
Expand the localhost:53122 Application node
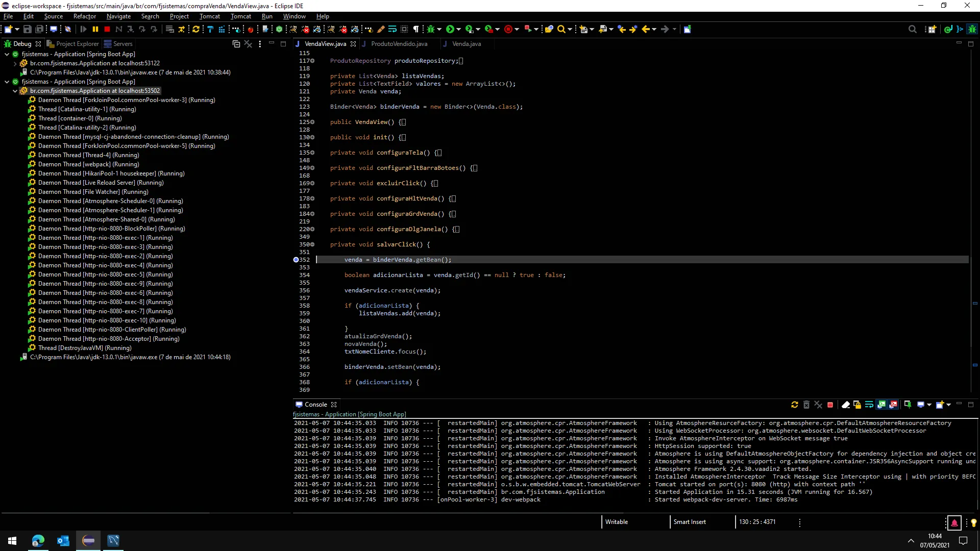(15, 63)
